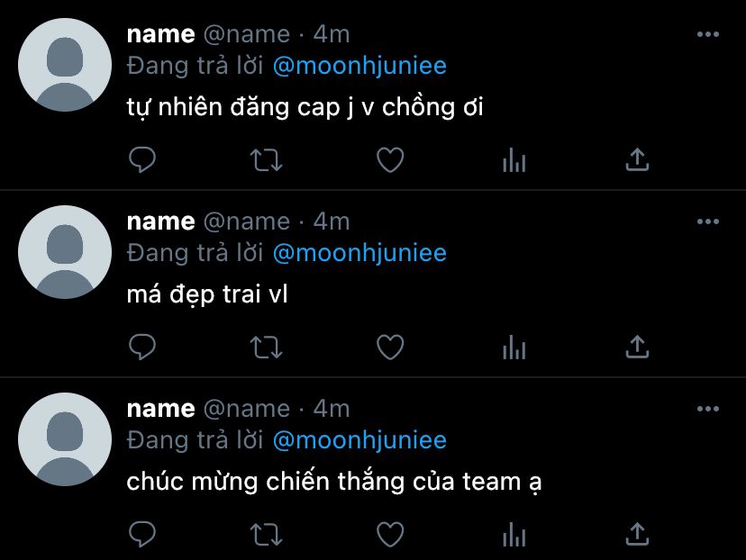Retweet the 'tự nhiên đăng cap' tweet
This screenshot has height=560, width=746.
click(x=267, y=160)
